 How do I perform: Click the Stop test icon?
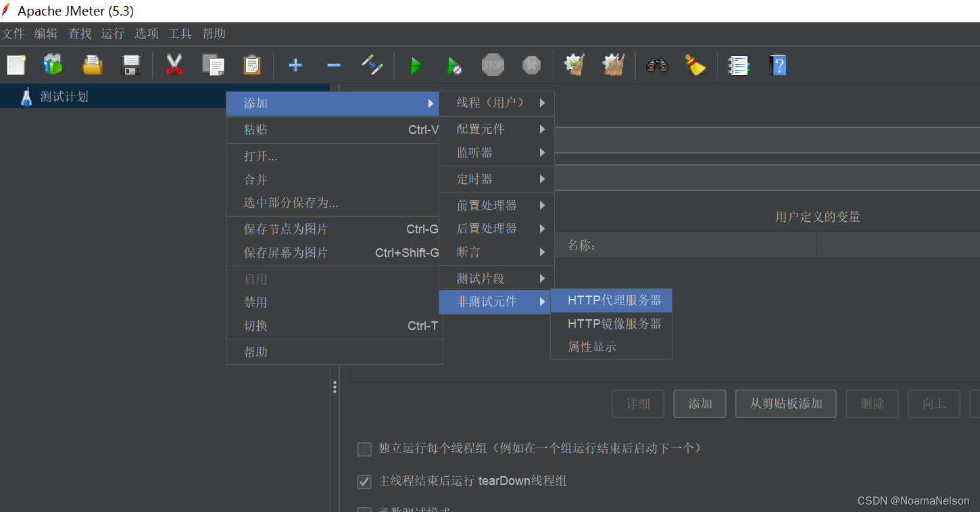[493, 64]
